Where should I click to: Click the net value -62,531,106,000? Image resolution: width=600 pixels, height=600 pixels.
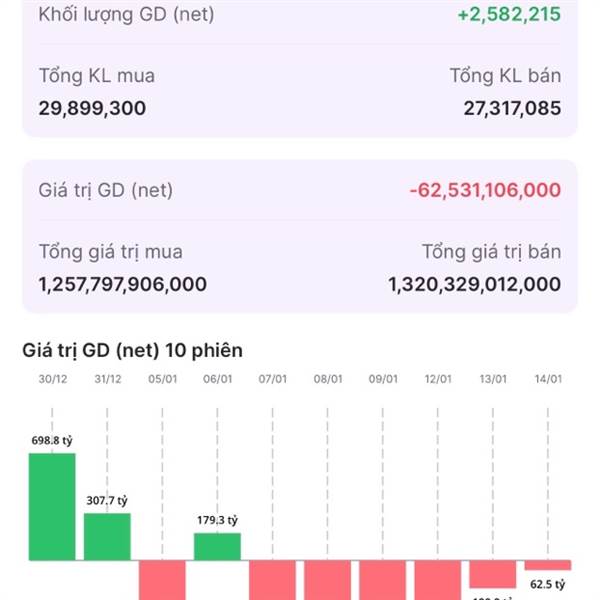485,190
